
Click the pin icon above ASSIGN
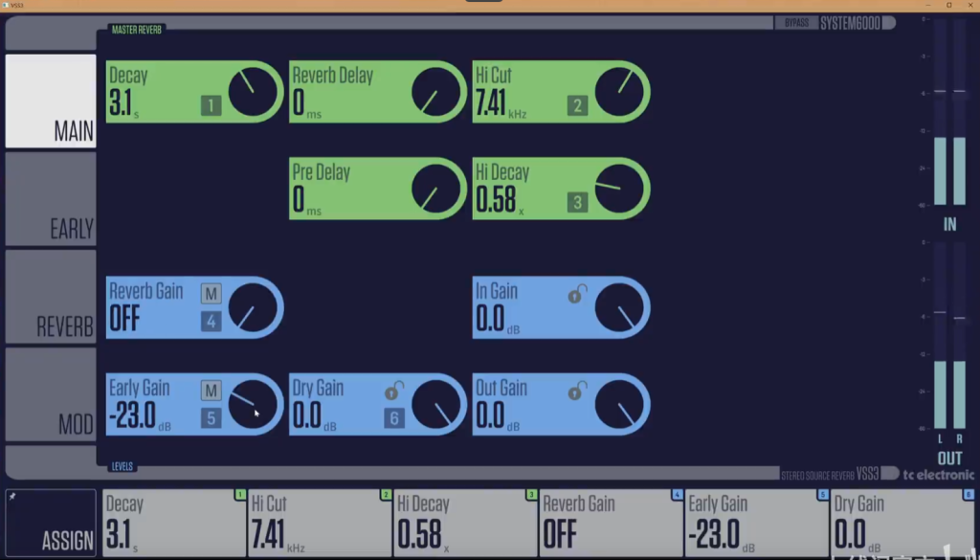(12, 497)
